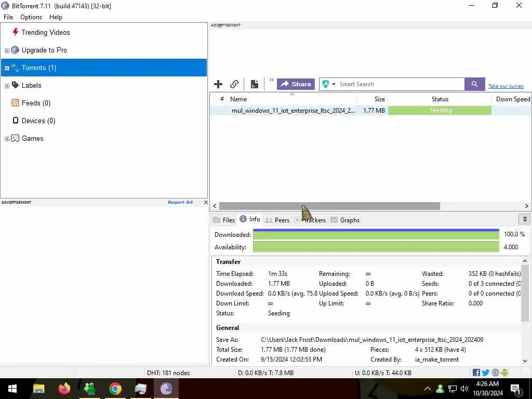Open the search provider dropdown arrow
The width and height of the screenshot is (532, 399).
click(334, 84)
